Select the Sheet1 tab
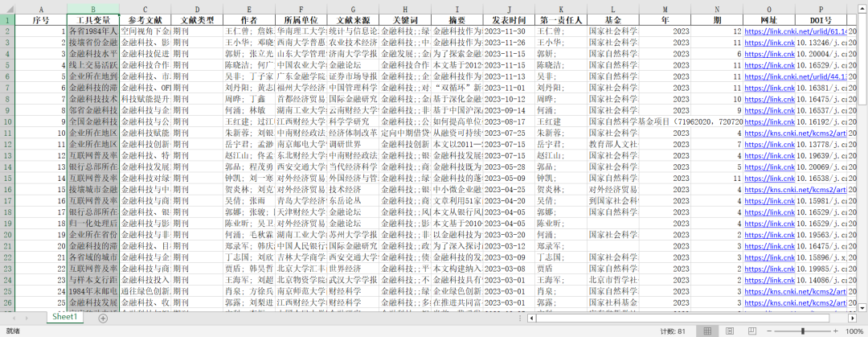Viewport: 868px width, 337px height. click(x=65, y=318)
